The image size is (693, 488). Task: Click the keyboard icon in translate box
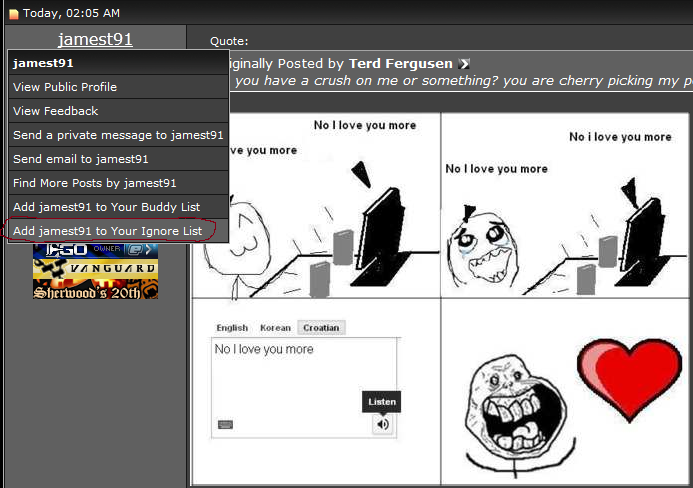(x=225, y=425)
